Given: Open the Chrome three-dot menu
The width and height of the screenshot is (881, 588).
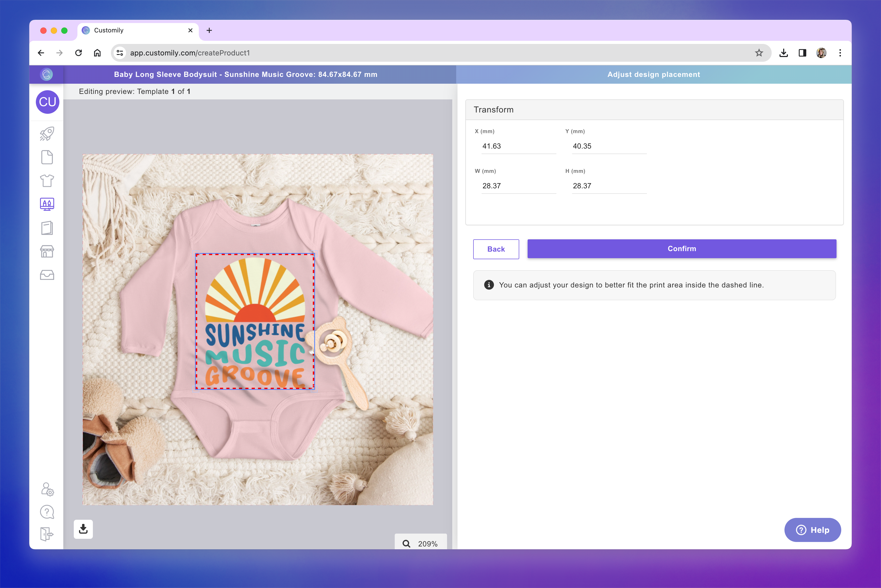Looking at the screenshot, I should point(840,53).
